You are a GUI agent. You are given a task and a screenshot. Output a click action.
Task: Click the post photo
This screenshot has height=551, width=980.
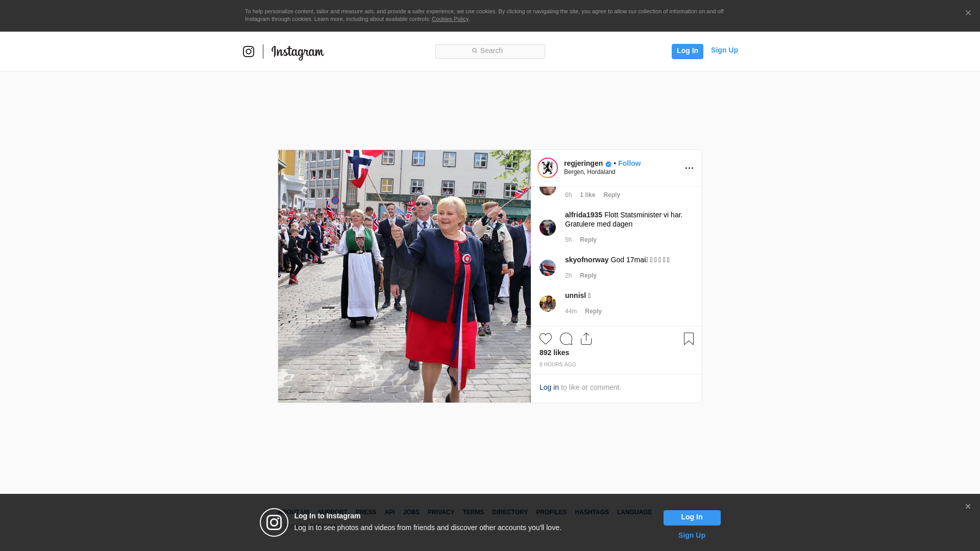click(x=404, y=276)
